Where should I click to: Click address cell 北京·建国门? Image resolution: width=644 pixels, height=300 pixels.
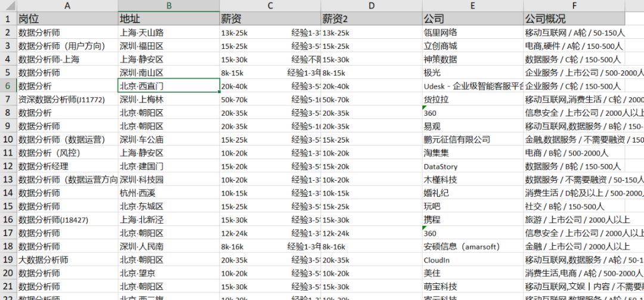pos(169,166)
